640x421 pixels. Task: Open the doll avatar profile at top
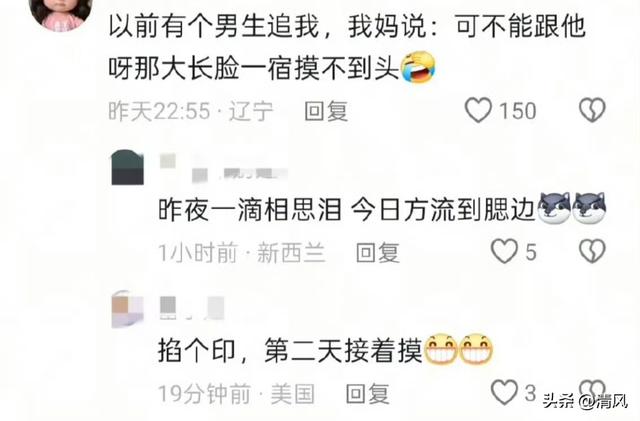coord(62,14)
